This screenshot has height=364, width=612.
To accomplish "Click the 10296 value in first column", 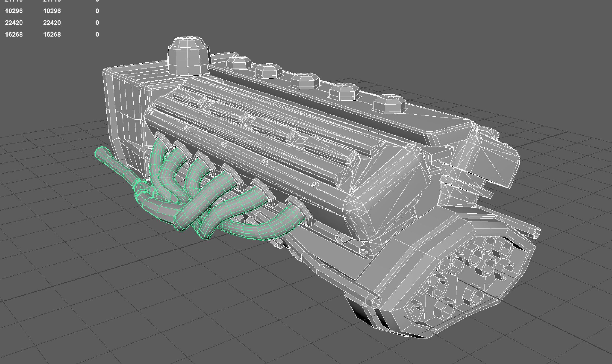I will click(x=14, y=11).
